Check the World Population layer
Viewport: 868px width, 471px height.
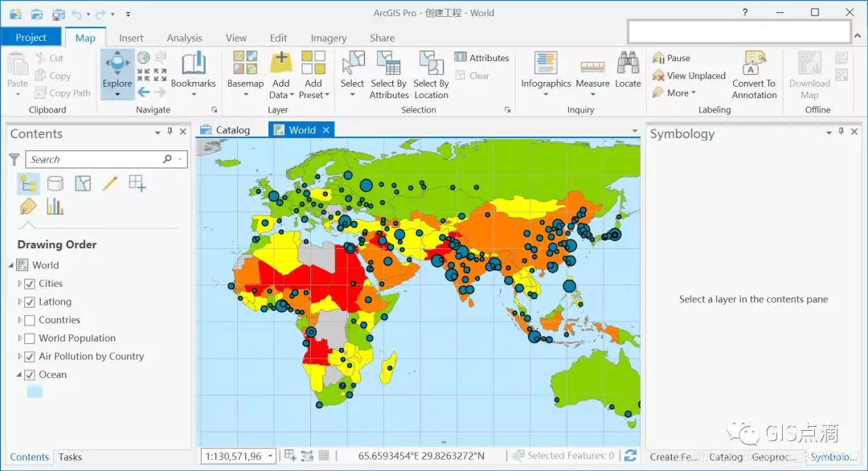click(x=30, y=338)
